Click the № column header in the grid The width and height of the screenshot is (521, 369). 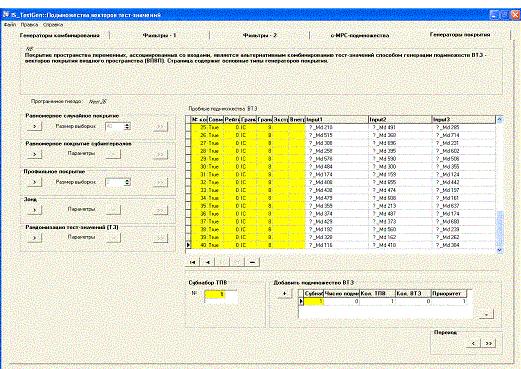199,119
